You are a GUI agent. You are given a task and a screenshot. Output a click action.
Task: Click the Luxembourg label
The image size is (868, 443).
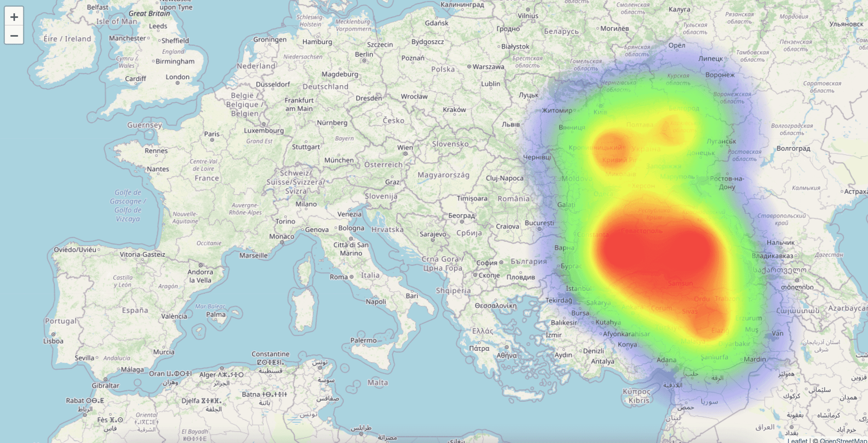(264, 130)
